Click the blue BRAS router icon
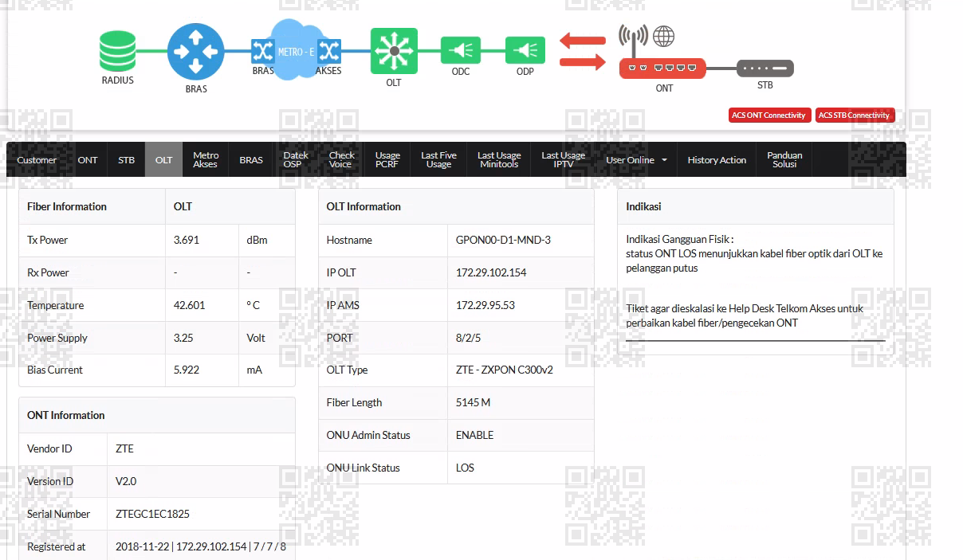Image resolution: width=963 pixels, height=560 pixels. (196, 51)
